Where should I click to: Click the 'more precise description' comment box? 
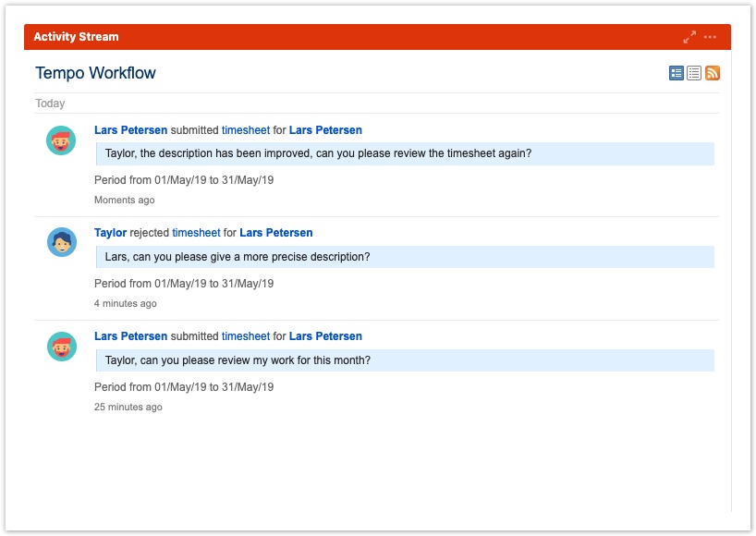[x=404, y=257]
